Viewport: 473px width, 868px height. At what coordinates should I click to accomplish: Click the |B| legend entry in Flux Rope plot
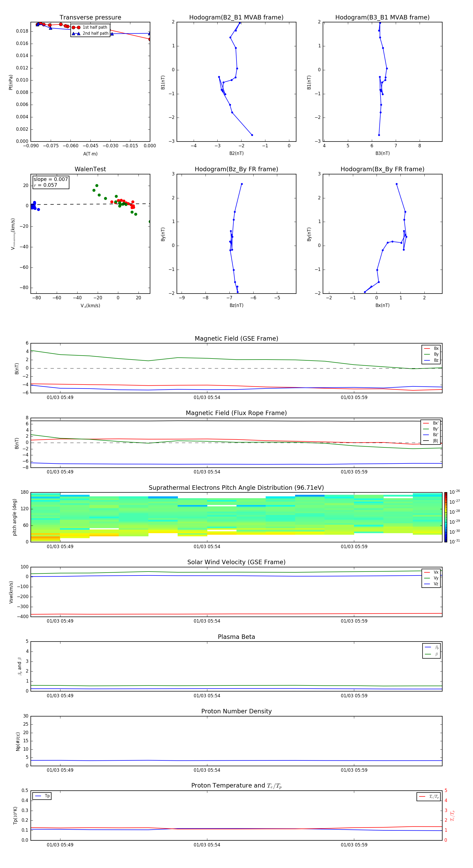[431, 441]
